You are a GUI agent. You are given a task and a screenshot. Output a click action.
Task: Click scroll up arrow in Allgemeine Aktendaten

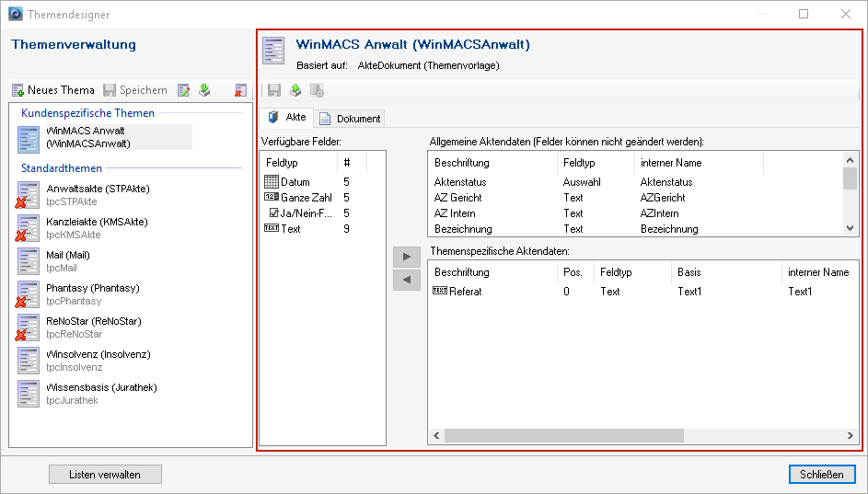851,160
